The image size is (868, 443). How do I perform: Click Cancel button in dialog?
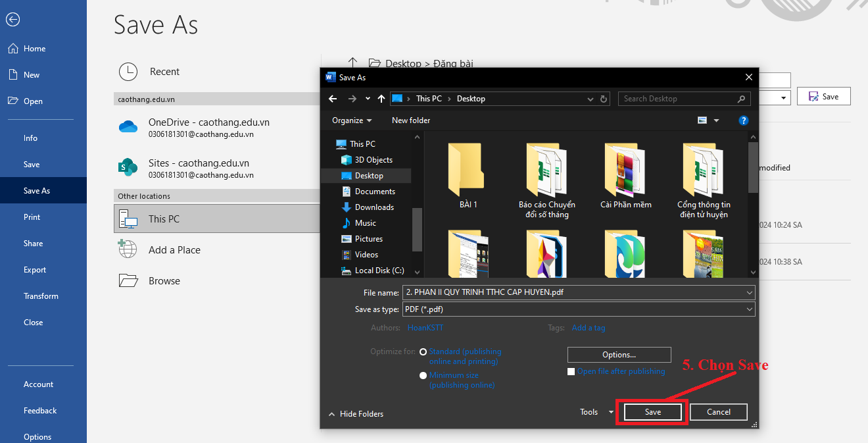(x=719, y=412)
